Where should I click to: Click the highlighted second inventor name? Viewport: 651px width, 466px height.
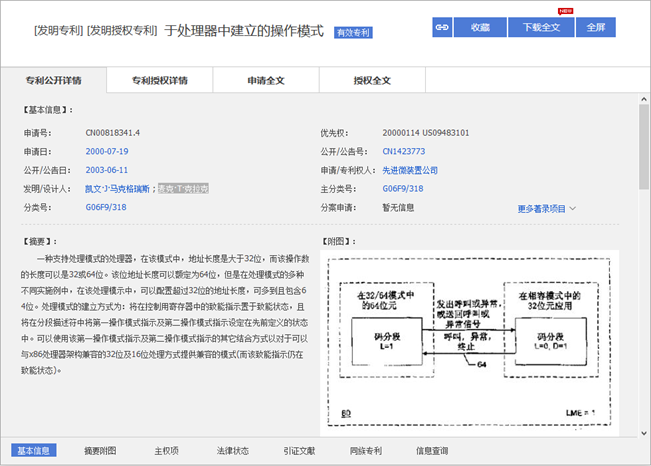183,189
